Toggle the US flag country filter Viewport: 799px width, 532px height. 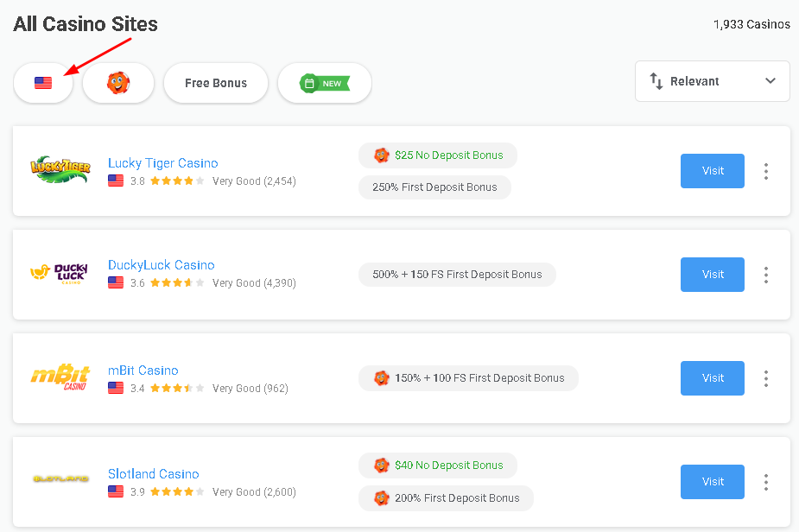[x=43, y=83]
